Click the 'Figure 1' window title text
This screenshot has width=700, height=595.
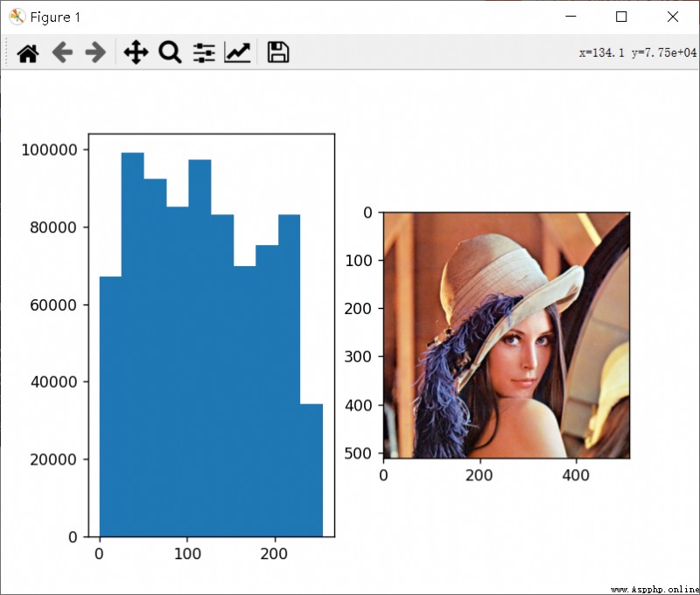pos(55,17)
